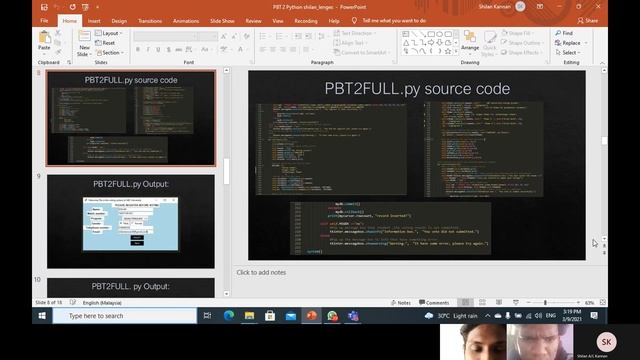Open the Shape Fill dropdown
Image resolution: width=640 pixels, height=360 pixels.
coord(518,33)
